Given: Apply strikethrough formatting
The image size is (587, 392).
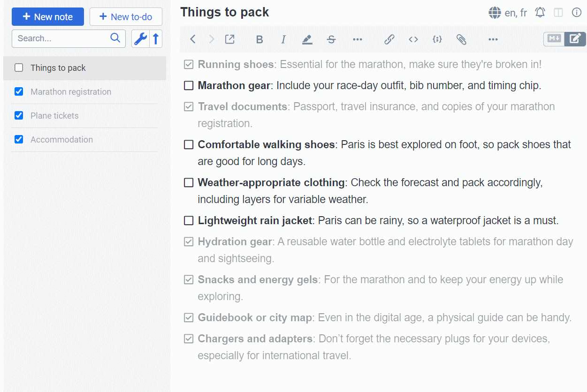Looking at the screenshot, I should tap(331, 40).
